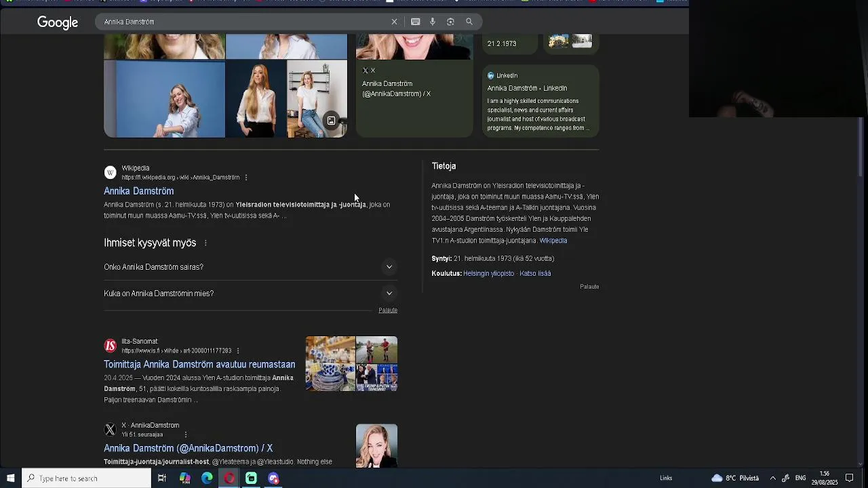Screen dimensions: 868x488
Task: Open the Helsingin yliopisto education link
Action: tap(488, 274)
